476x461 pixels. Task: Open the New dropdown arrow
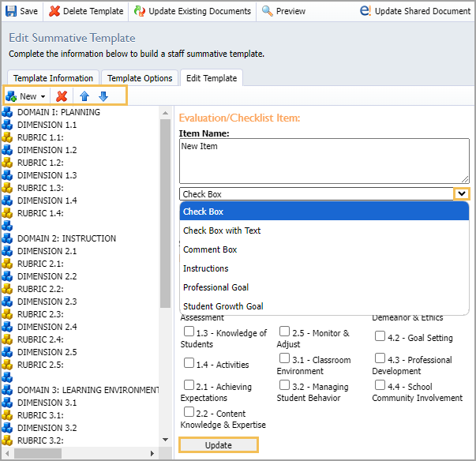click(x=43, y=96)
